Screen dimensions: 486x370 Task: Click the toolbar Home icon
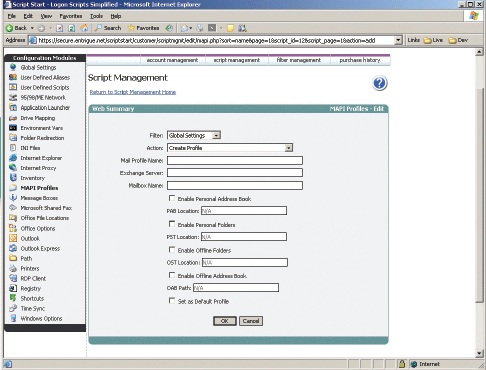(84, 28)
